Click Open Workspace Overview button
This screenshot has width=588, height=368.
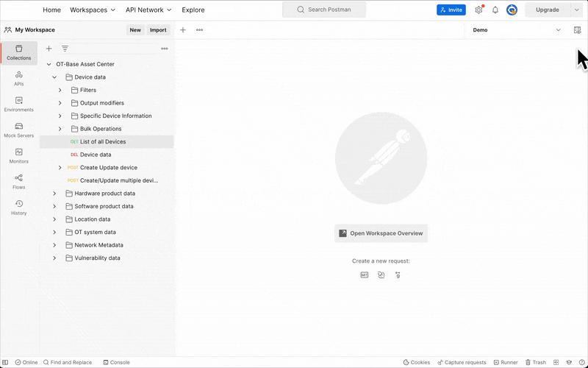[381, 233]
